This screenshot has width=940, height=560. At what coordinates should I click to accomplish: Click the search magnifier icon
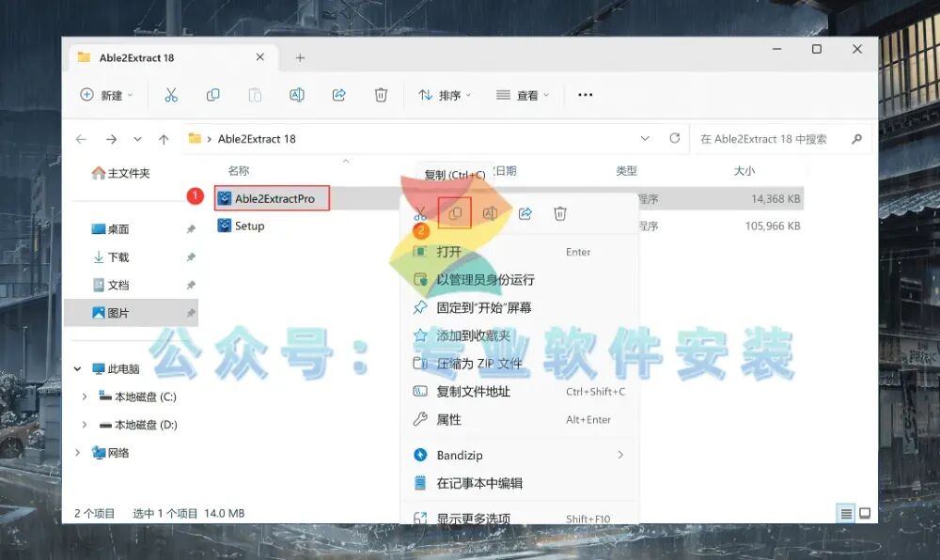tap(856, 139)
